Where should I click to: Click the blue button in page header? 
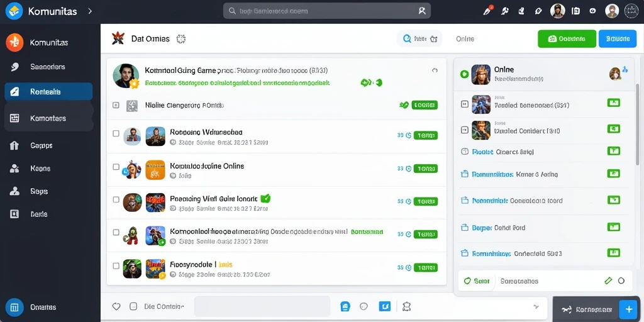pos(618,38)
